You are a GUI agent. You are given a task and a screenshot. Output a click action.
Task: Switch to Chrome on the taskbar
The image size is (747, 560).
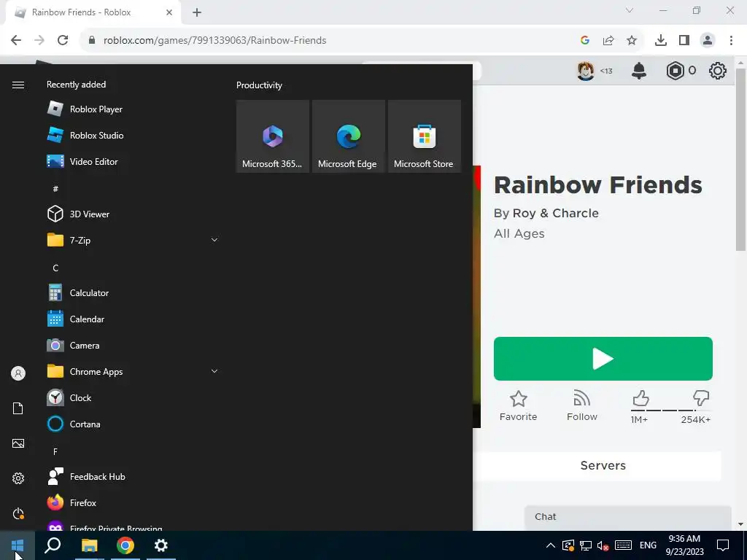(125, 545)
